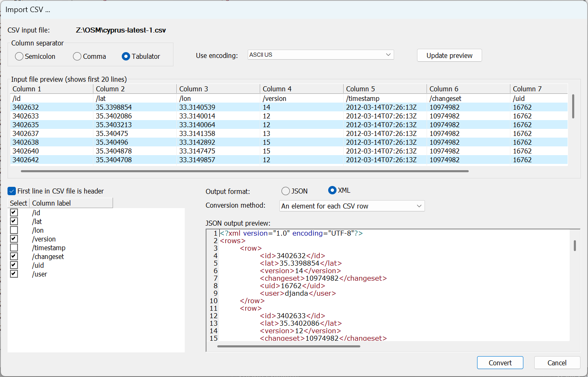
Task: Click the <uid>16762</uid> output line
Action: pos(292,286)
